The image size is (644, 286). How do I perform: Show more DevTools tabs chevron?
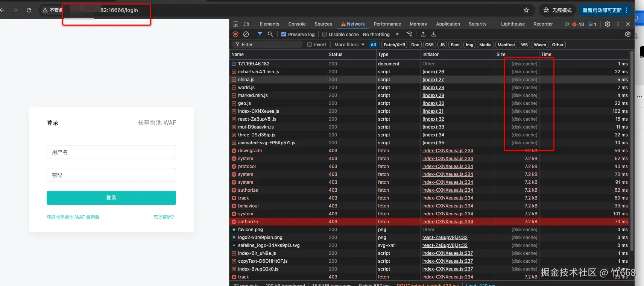pos(567,24)
